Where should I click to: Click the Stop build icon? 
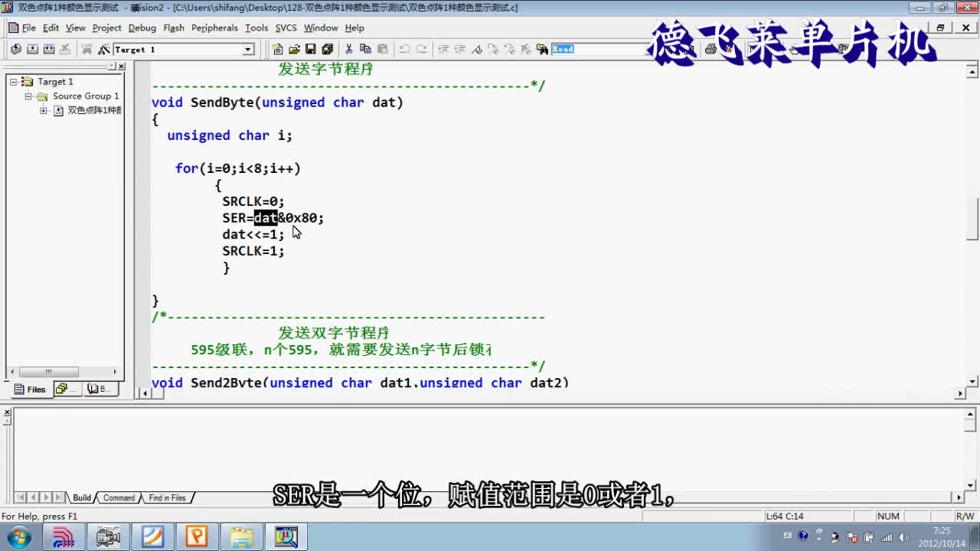[x=65, y=49]
